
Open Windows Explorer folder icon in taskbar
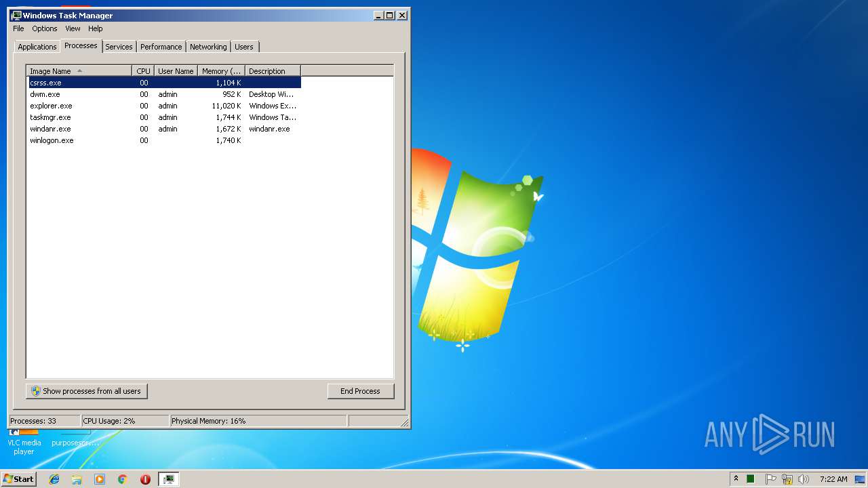77,479
